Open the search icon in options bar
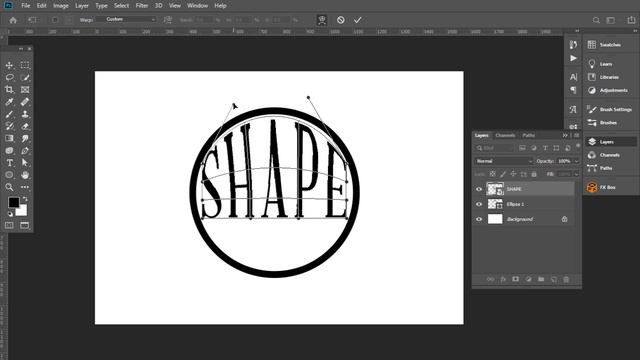Viewport: 640px width, 360px height. point(596,20)
